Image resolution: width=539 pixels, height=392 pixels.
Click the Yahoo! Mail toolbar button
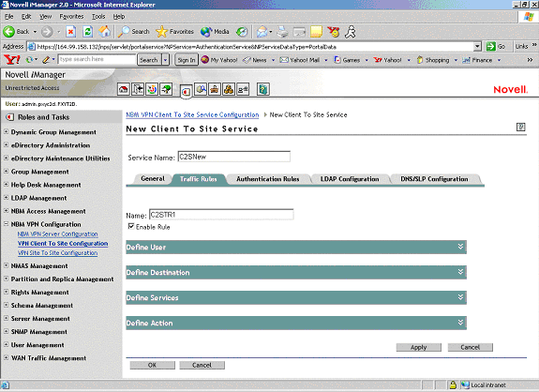tap(300, 60)
